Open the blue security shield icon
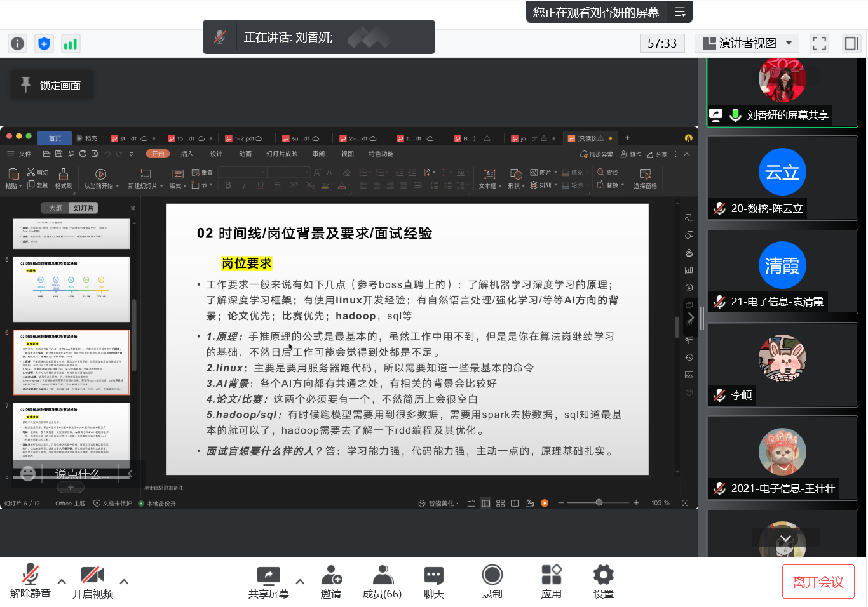Screen dimensions: 868x607 tap(44, 43)
